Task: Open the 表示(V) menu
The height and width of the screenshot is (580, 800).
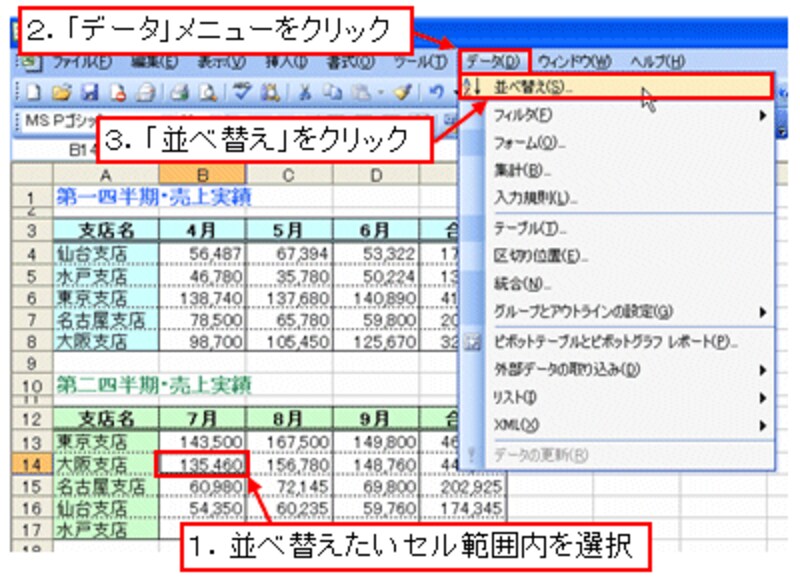Action: pyautogui.click(x=221, y=62)
